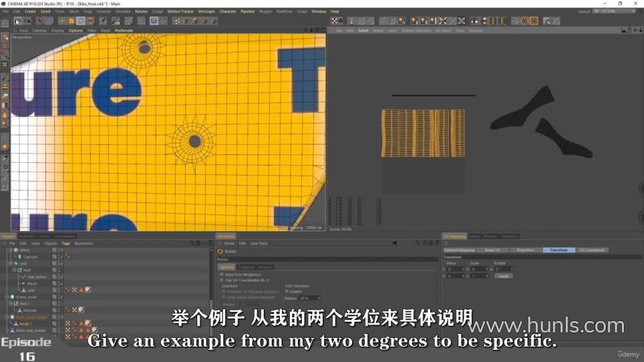Select the Live Selection tool
This screenshot has width=644, height=362.
[40, 21]
